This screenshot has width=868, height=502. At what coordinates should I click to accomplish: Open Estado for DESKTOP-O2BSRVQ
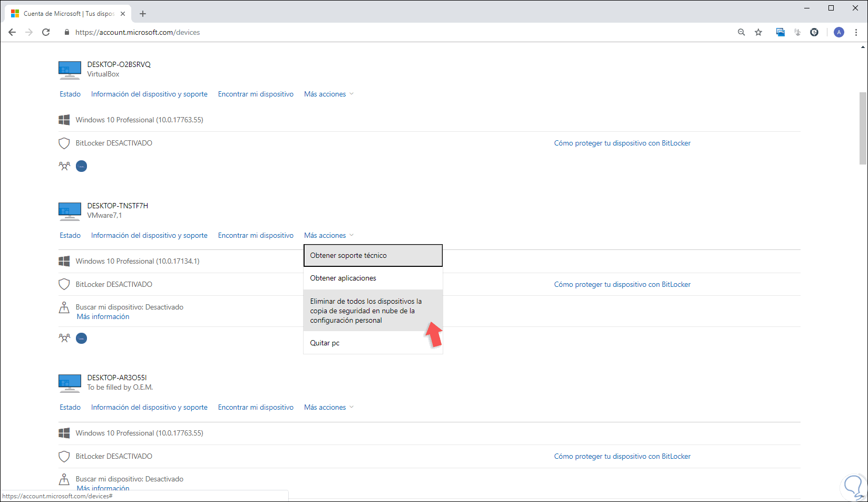click(x=70, y=94)
